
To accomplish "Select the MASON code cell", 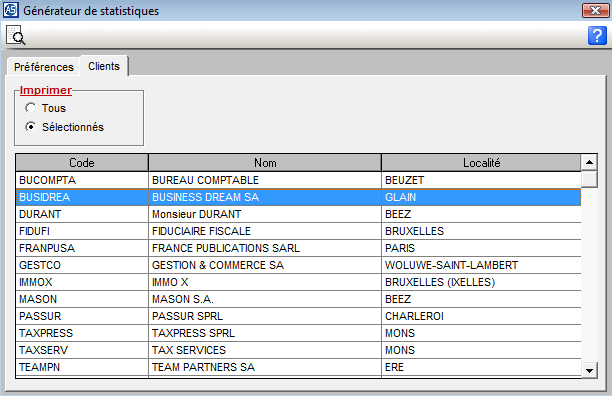I will pos(82,299).
